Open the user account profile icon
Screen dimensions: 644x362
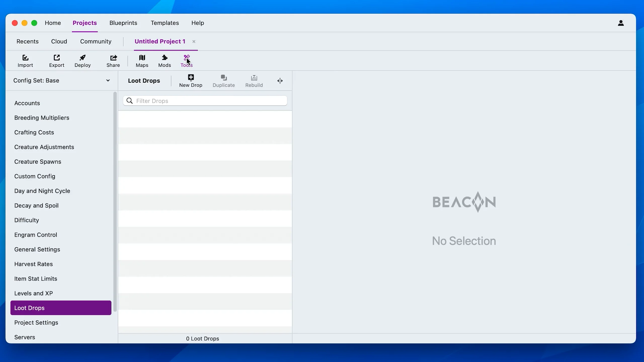(x=621, y=23)
